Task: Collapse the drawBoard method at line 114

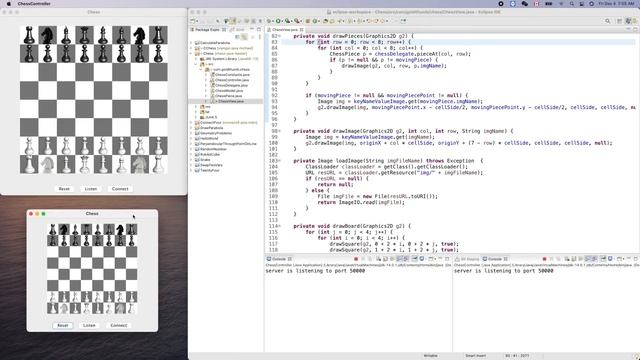Action: (x=280, y=226)
